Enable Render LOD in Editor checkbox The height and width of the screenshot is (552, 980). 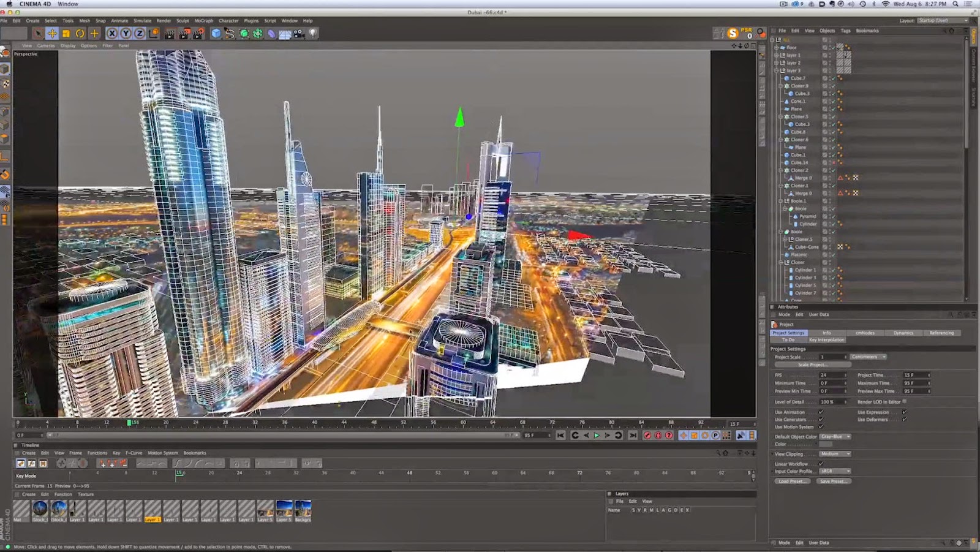pos(905,402)
